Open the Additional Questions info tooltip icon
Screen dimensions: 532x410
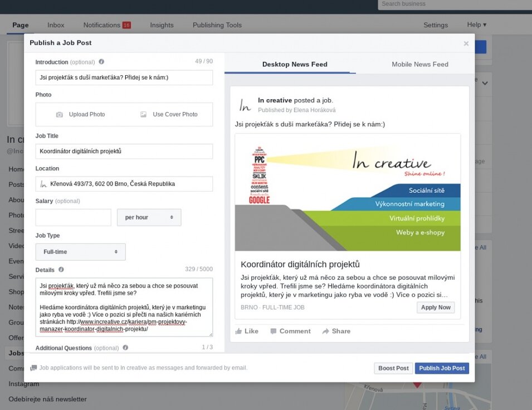click(x=125, y=348)
